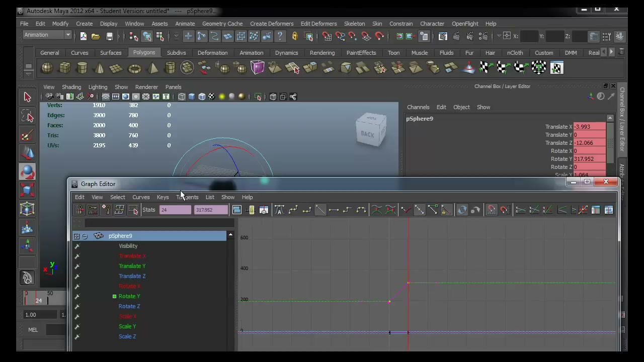Click the time slider current frame marker 24
Viewport: 644px width, 362px height.
pyautogui.click(x=38, y=301)
